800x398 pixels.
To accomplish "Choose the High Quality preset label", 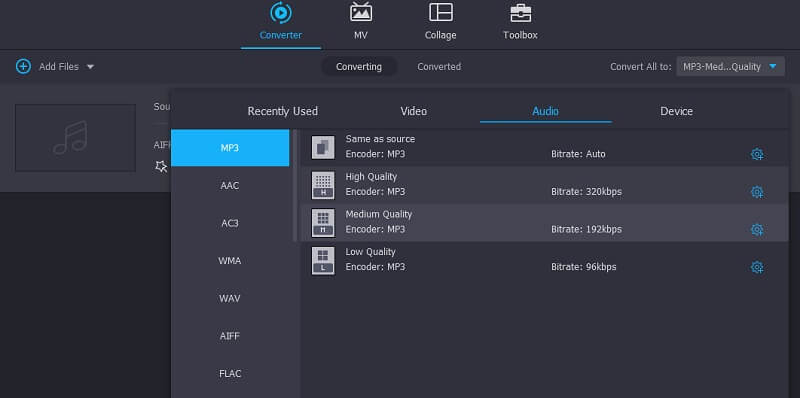I will pyautogui.click(x=371, y=177).
